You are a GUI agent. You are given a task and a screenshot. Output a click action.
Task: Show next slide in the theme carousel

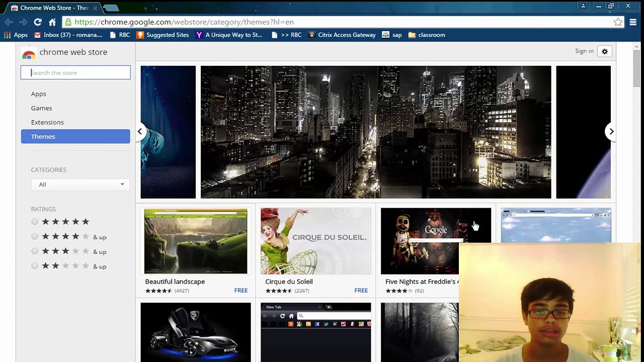(x=611, y=132)
